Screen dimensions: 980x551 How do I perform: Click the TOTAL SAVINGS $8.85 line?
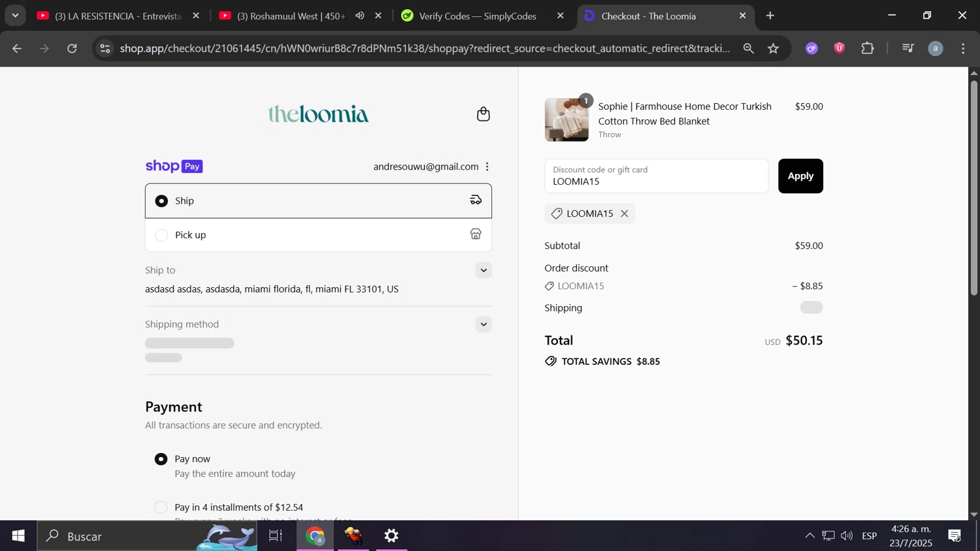click(602, 362)
